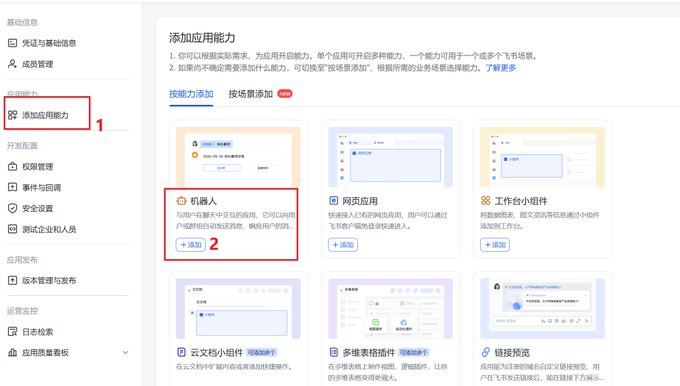Open the 安全设置 shield icon

[13, 208]
